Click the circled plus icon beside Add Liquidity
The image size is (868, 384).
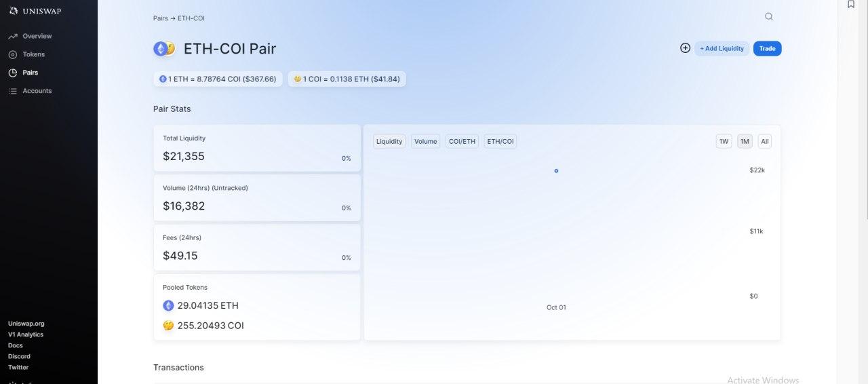click(685, 48)
